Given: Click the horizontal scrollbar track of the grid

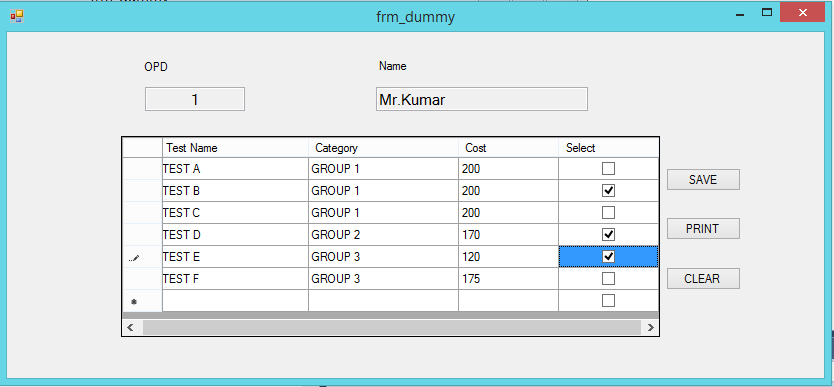Looking at the screenshot, I should click(x=391, y=327).
